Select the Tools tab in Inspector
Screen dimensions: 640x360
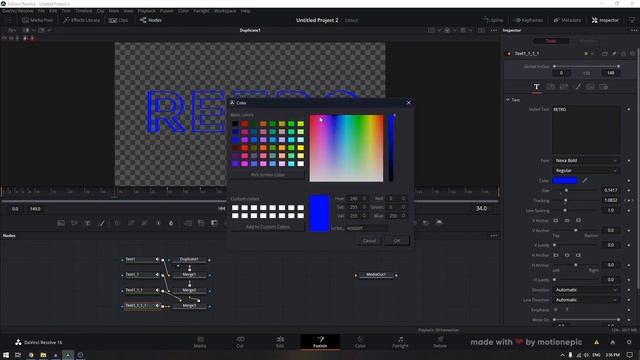coord(551,41)
